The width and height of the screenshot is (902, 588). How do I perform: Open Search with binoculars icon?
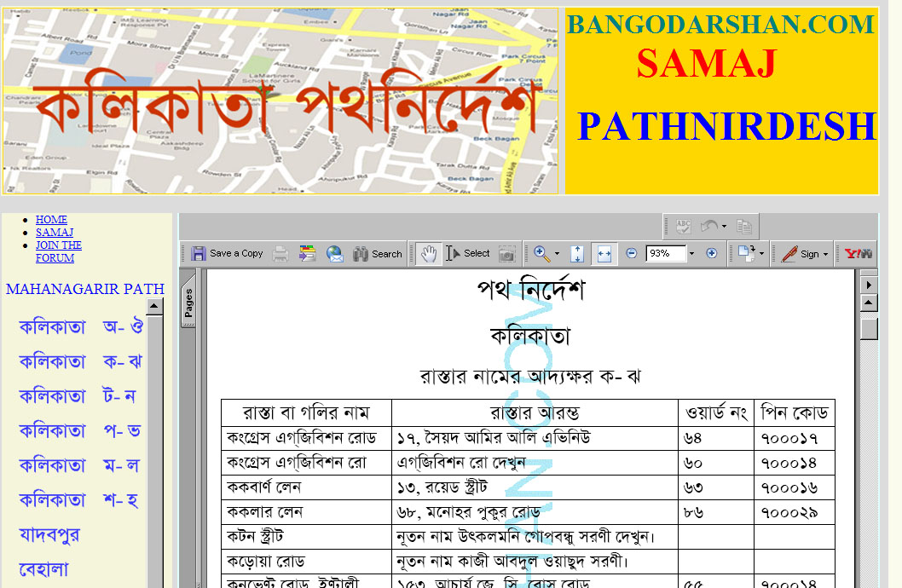pyautogui.click(x=377, y=253)
